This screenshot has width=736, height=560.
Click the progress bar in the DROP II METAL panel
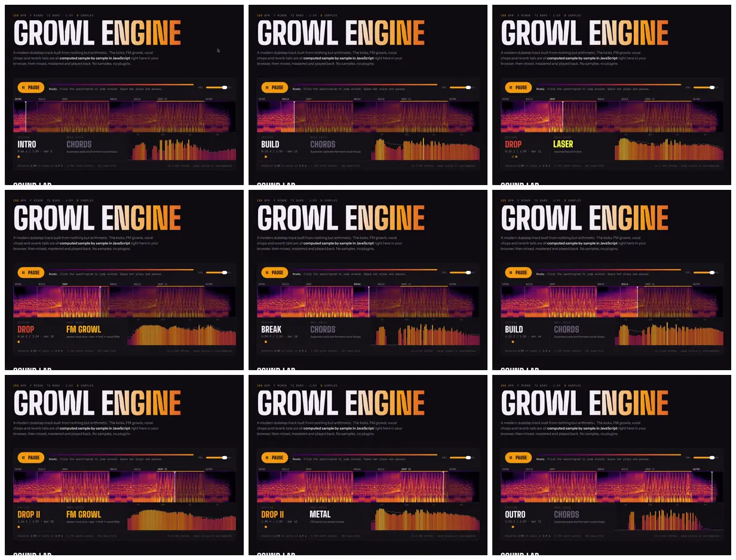365,454
